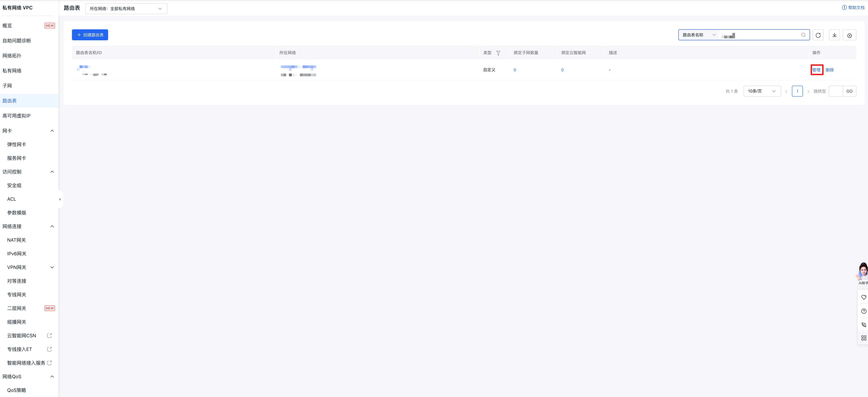The width and height of the screenshot is (868, 397).
Task: Go to 子网 in the sidebar
Action: pos(7,86)
